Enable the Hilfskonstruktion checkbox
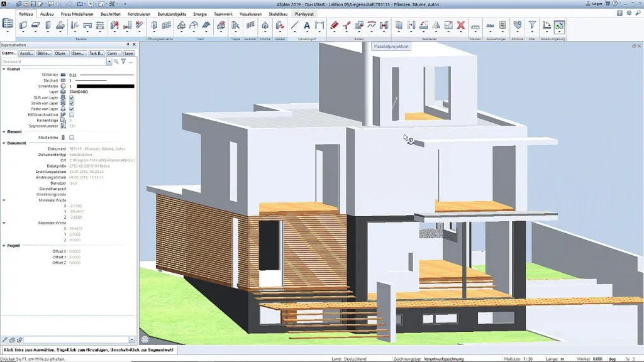This screenshot has height=362, width=644. tap(72, 115)
